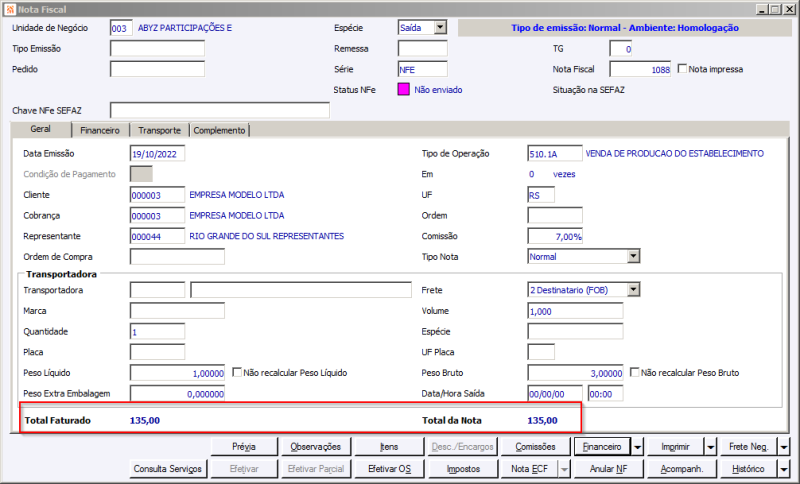800x484 pixels.
Task: Expand the arrow next to Nota ECF button
Action: (x=564, y=469)
